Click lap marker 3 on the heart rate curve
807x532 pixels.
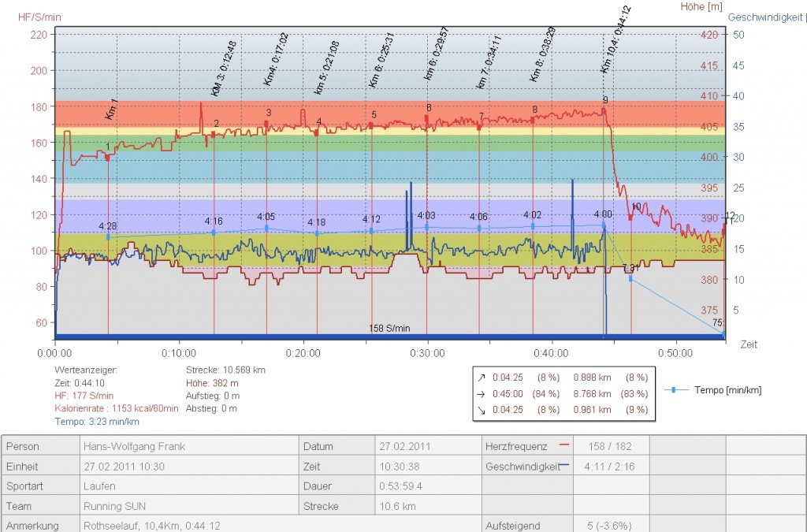click(268, 123)
